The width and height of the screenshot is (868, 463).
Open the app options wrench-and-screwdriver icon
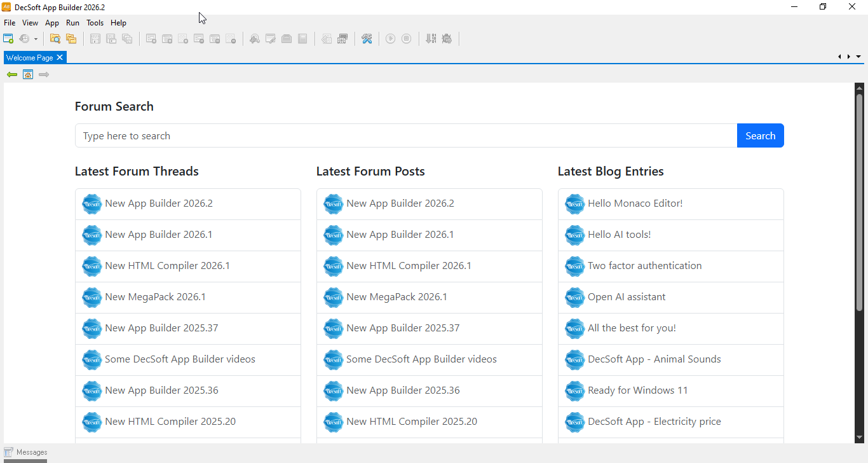(x=367, y=39)
